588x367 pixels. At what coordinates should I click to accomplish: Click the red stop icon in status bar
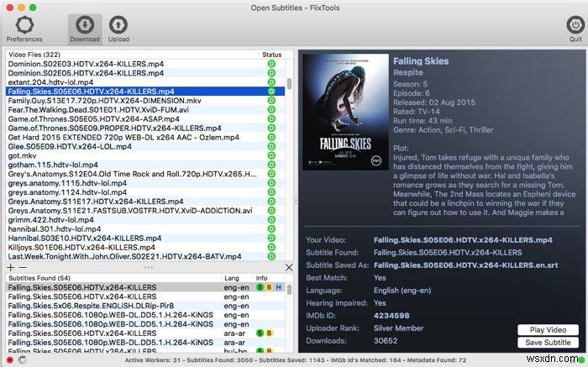coord(10,360)
